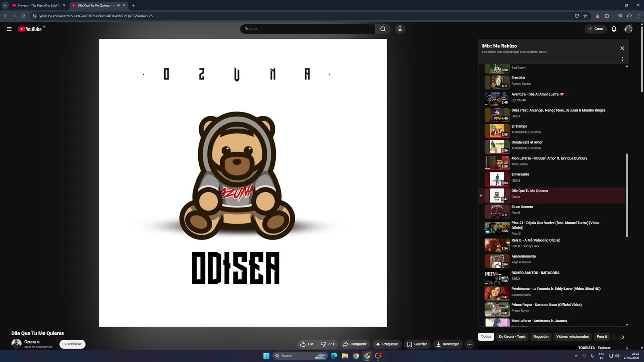
Task: Download video with Descargar button
Action: [x=448, y=344]
